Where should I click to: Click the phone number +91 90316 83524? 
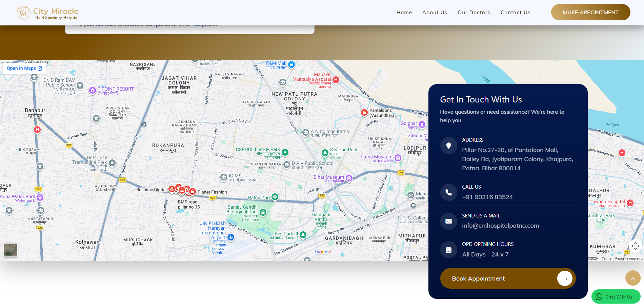[487, 197]
